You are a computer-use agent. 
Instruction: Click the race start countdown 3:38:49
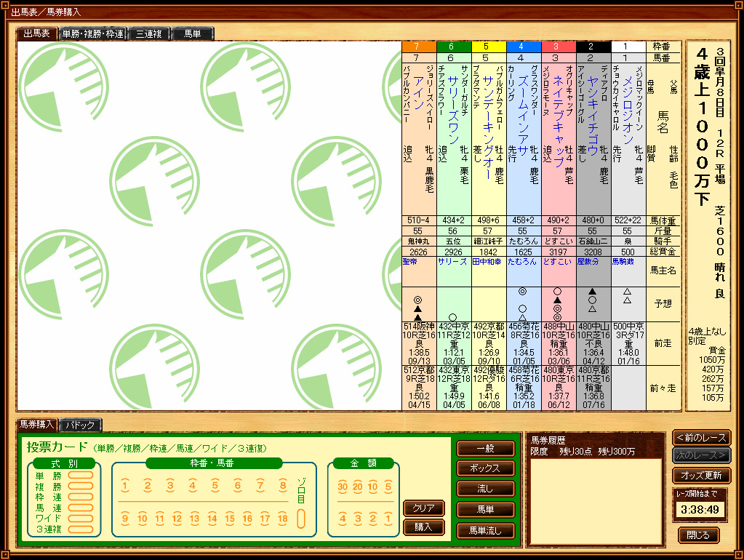(x=700, y=510)
